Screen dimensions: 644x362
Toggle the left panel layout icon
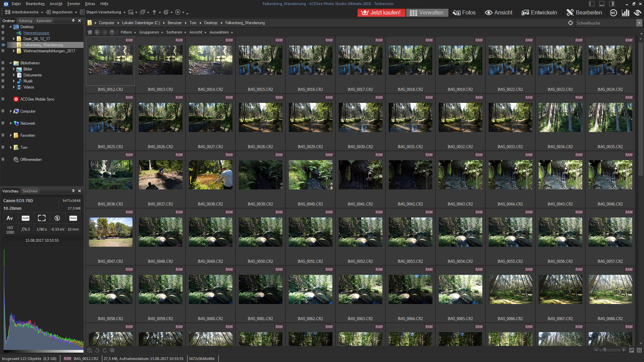coord(592,4)
